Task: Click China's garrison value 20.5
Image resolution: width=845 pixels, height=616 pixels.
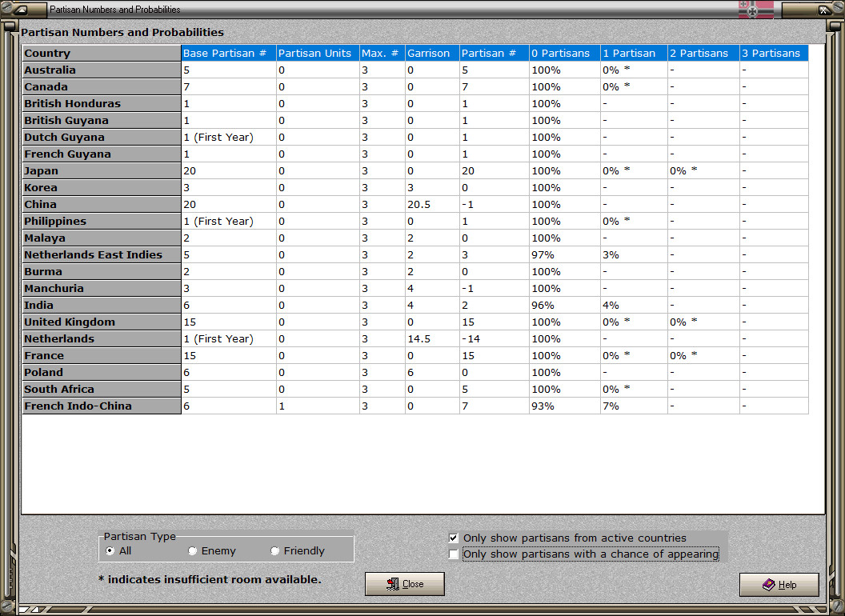Action: [432, 204]
